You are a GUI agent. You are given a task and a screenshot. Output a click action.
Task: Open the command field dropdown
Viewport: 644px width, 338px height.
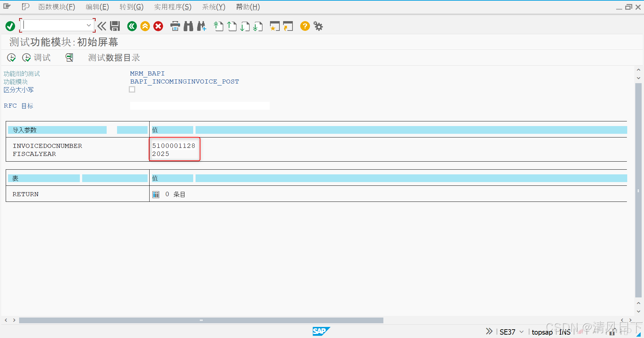[x=89, y=25]
